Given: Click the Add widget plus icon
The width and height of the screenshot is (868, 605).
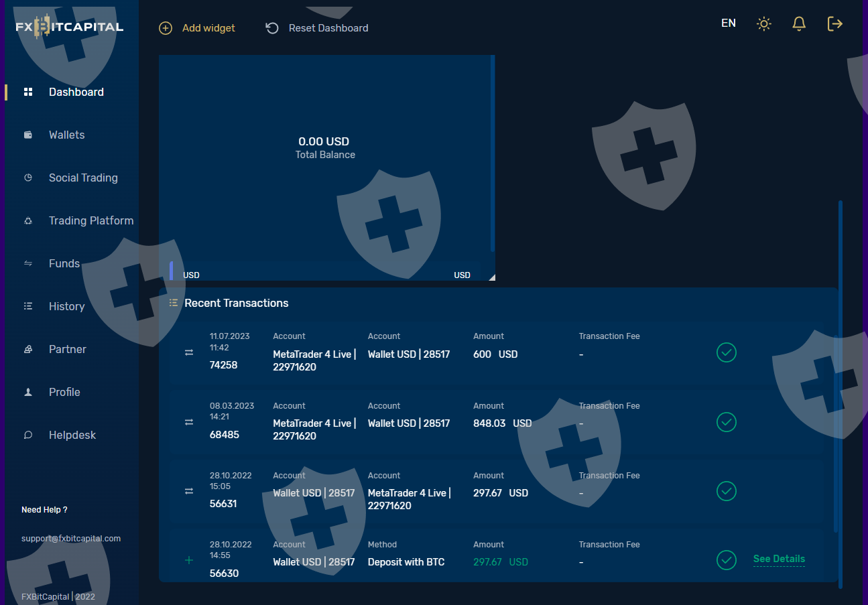Looking at the screenshot, I should [x=166, y=28].
